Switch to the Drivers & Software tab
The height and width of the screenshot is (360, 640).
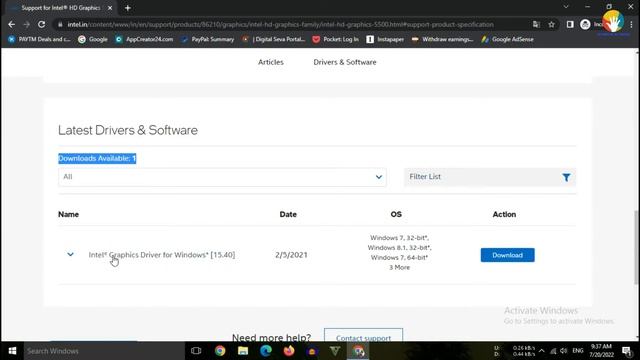tap(345, 62)
